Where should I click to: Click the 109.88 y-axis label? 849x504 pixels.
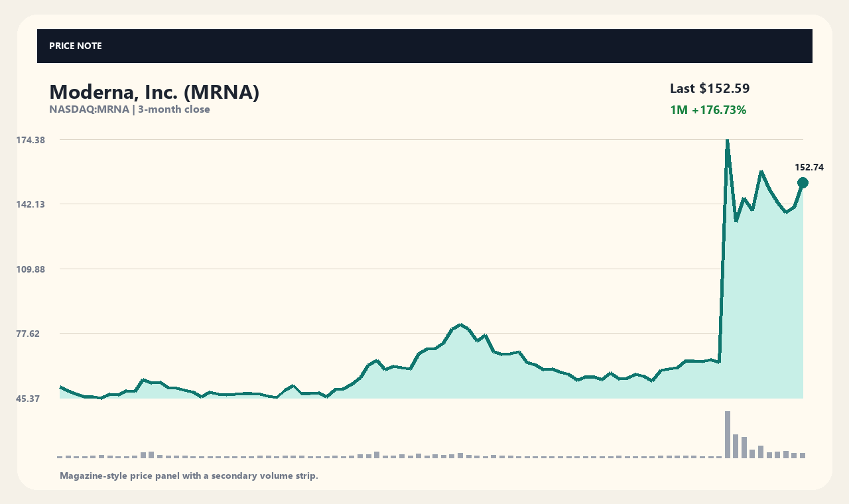tap(31, 269)
